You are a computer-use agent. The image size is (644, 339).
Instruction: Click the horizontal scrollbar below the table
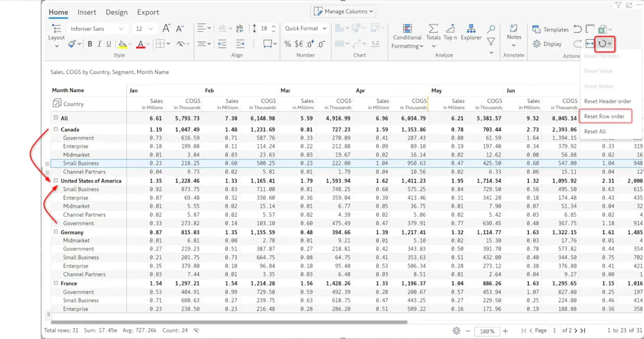click(x=229, y=322)
